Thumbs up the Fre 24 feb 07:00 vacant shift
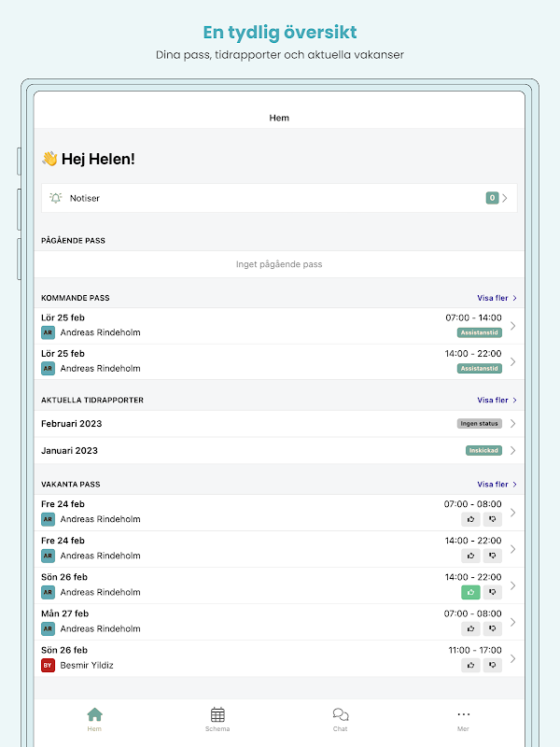560x747 pixels. [x=470, y=519]
